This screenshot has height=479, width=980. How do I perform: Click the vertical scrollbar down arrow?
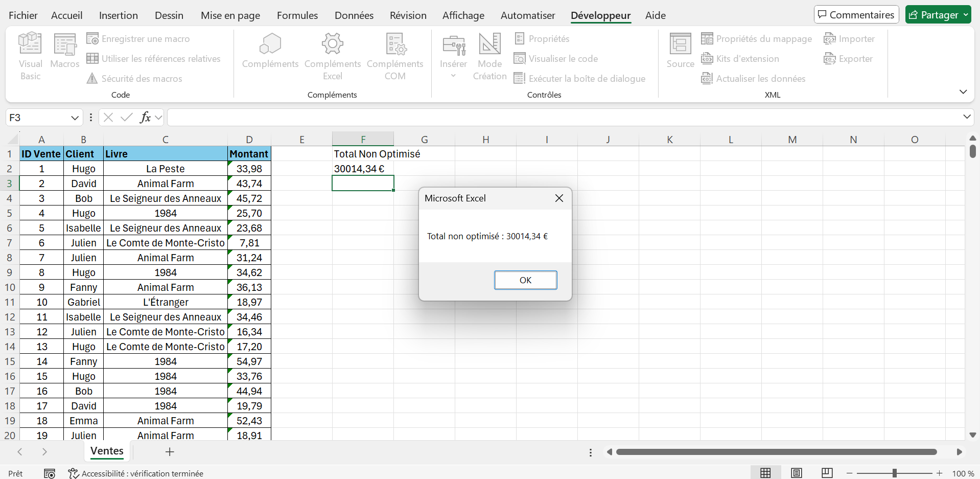click(972, 435)
